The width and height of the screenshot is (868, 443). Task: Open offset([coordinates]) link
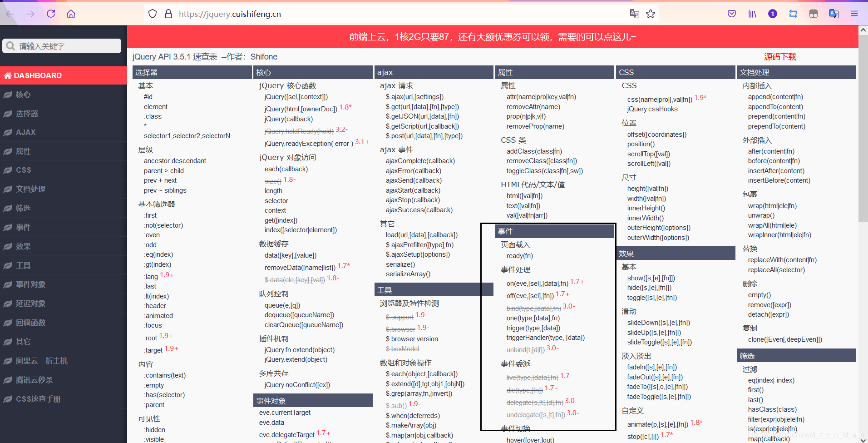click(x=657, y=134)
